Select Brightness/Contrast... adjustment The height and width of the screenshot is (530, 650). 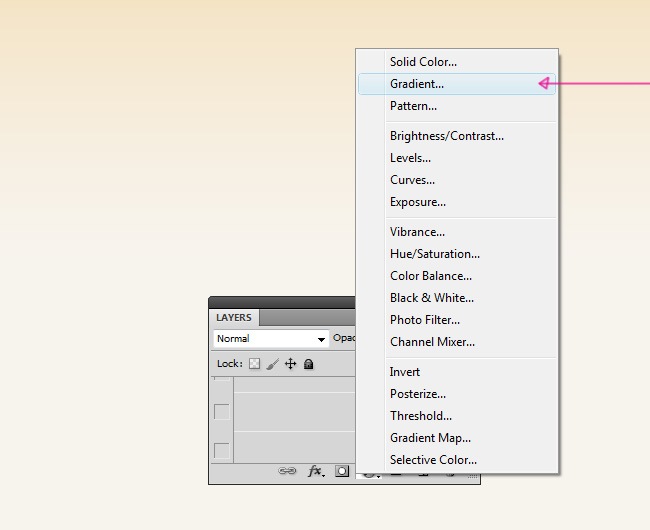click(x=446, y=136)
